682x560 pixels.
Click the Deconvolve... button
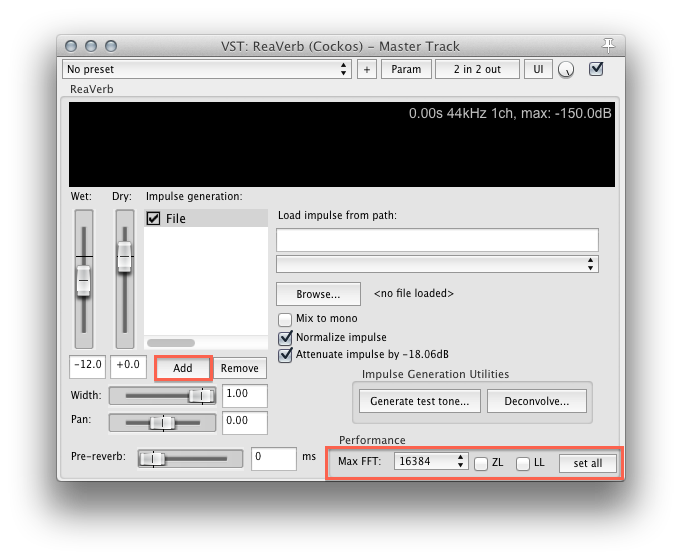click(537, 401)
